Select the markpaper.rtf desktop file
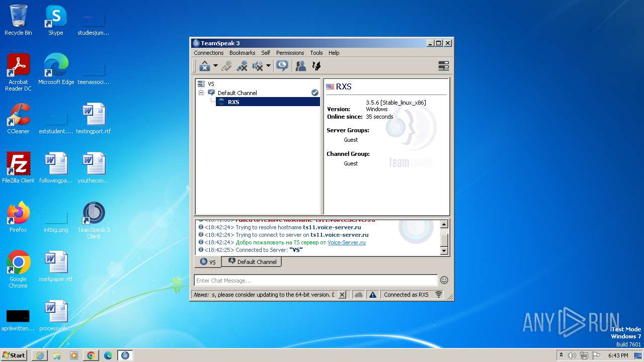Image resolution: width=644 pixels, height=362 pixels. (x=56, y=266)
